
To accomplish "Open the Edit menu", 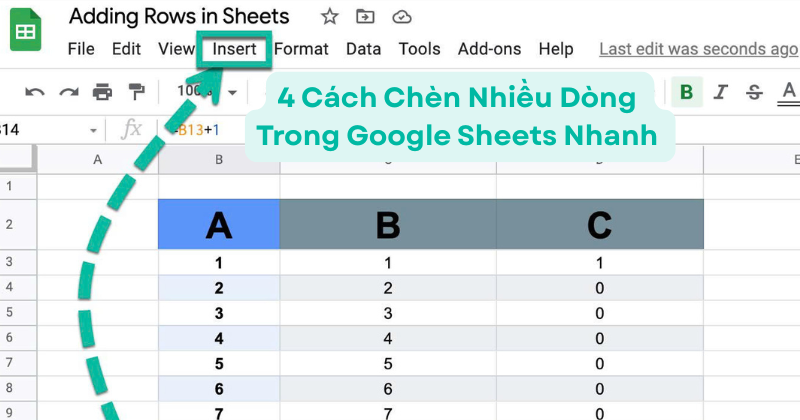I will pos(126,49).
